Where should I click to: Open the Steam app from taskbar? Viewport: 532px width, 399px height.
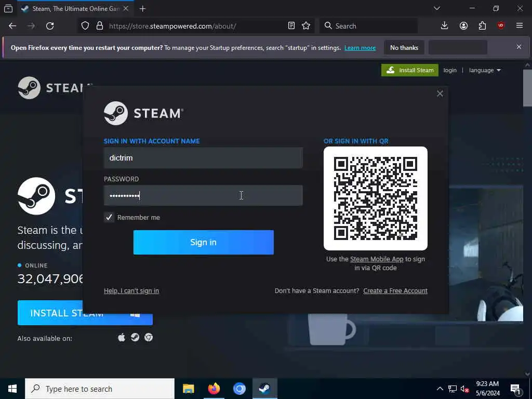coord(264,389)
